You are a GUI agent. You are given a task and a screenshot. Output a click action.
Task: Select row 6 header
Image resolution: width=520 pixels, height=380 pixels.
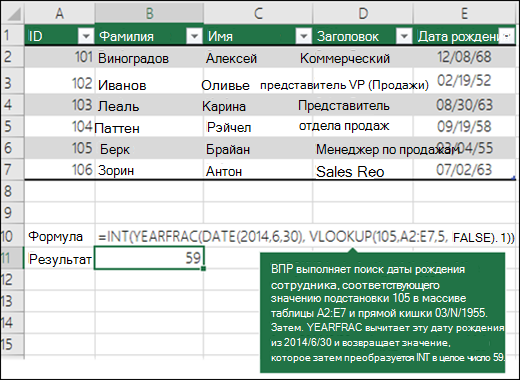tap(12, 148)
